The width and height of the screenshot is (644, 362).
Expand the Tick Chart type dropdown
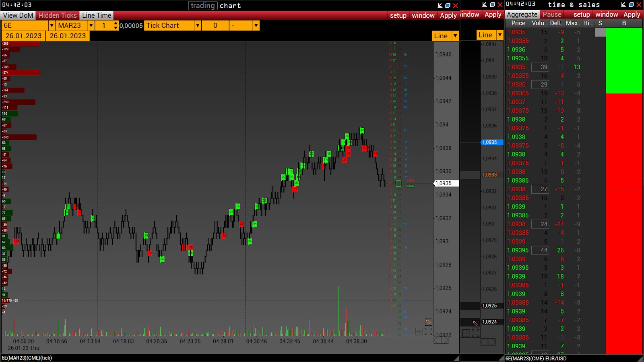pyautogui.click(x=198, y=25)
